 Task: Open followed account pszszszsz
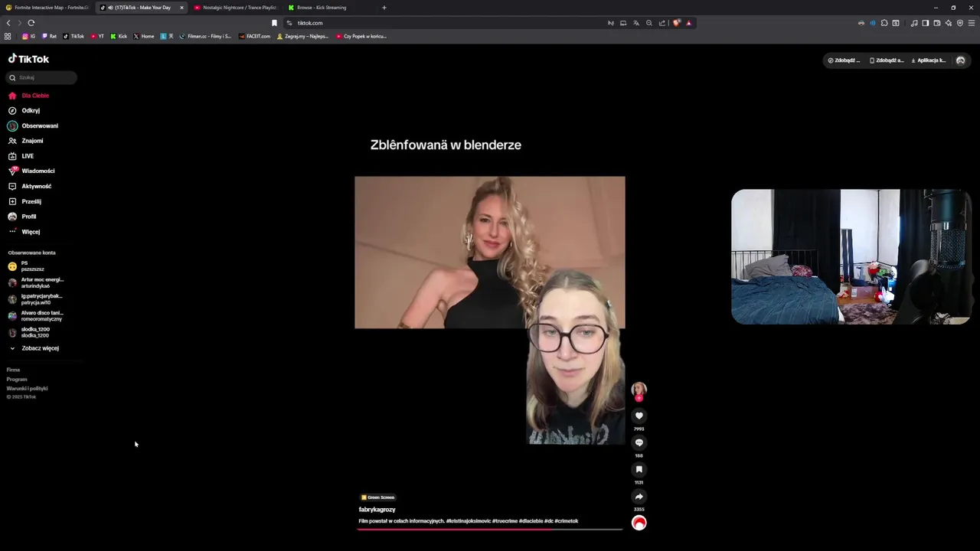[26, 266]
